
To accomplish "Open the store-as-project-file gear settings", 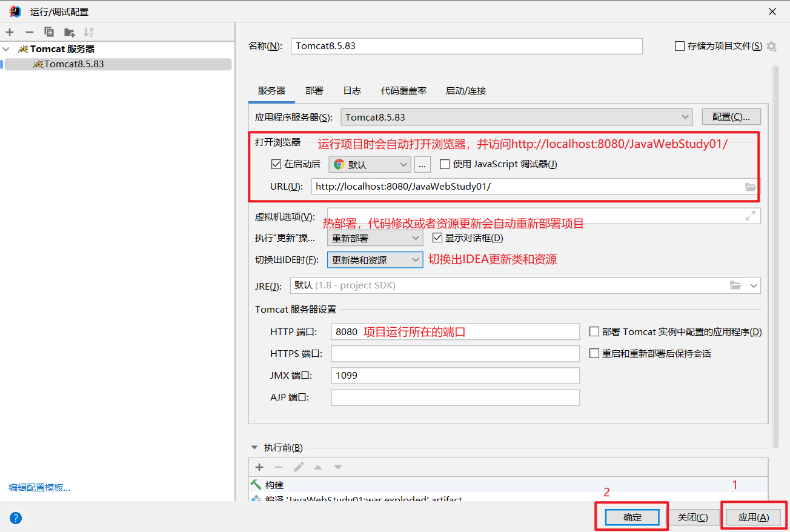I will coord(771,46).
